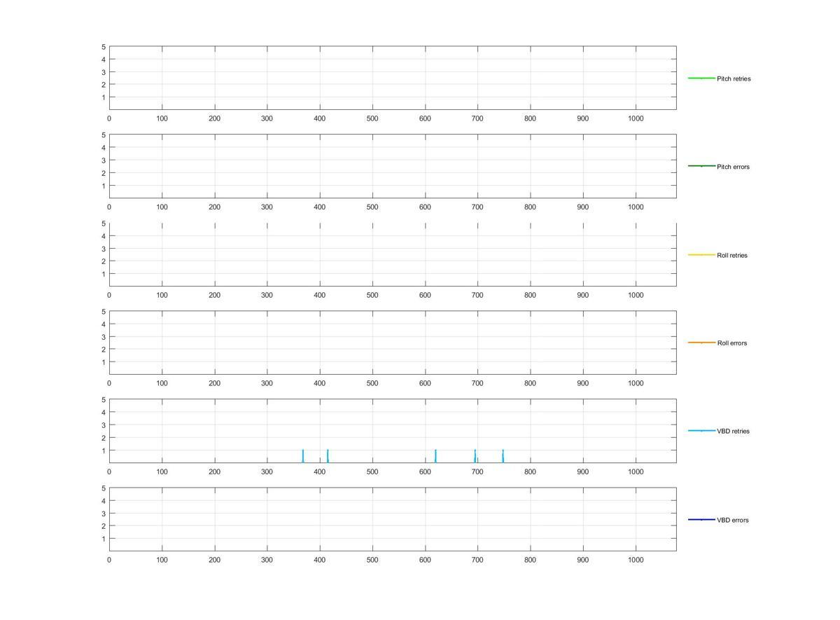
Task: Click the y-axis value 5 on VBD errors plot
Action: click(104, 488)
